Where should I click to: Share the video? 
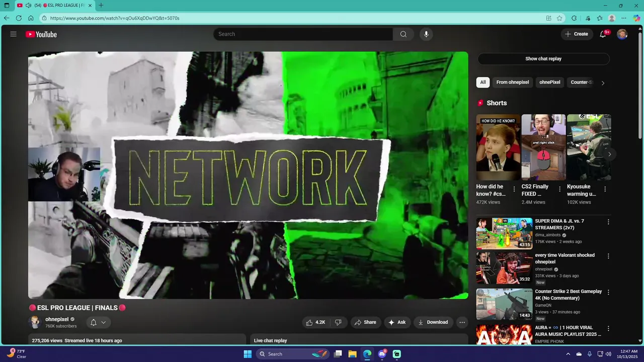click(365, 322)
